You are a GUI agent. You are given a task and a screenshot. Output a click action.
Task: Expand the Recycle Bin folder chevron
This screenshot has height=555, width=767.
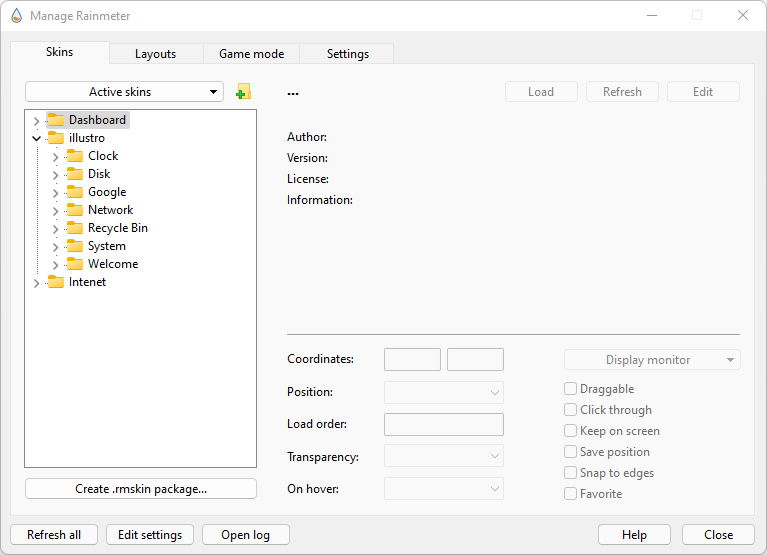click(x=55, y=229)
